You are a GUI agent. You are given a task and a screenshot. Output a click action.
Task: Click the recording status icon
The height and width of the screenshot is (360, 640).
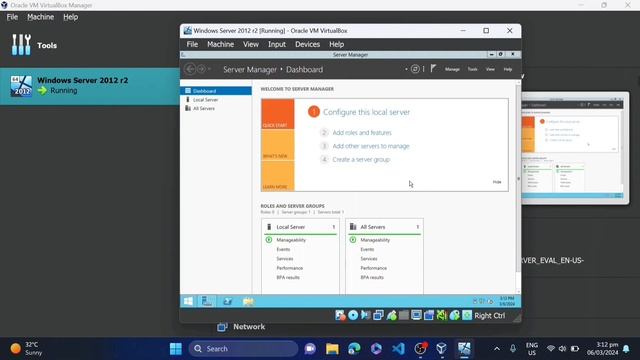coord(429,315)
